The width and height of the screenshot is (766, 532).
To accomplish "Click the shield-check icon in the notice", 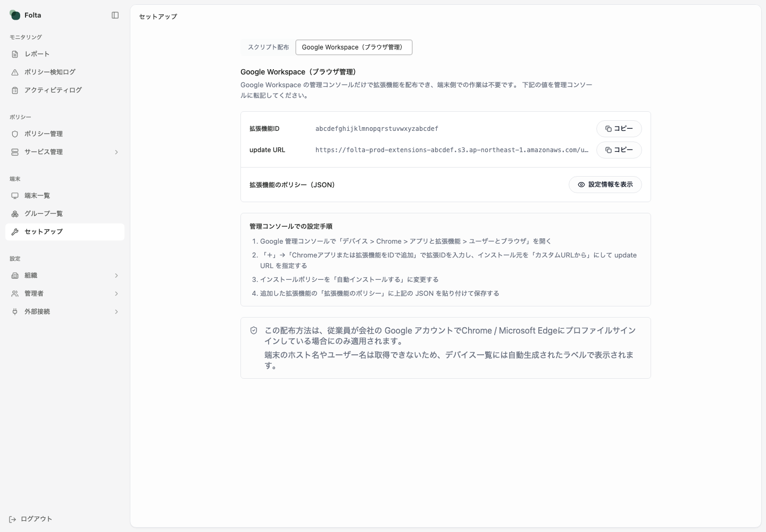I will [254, 330].
